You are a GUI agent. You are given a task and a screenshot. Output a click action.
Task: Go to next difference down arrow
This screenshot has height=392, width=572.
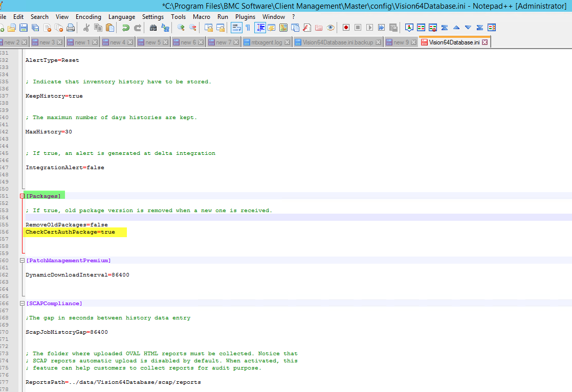click(468, 28)
